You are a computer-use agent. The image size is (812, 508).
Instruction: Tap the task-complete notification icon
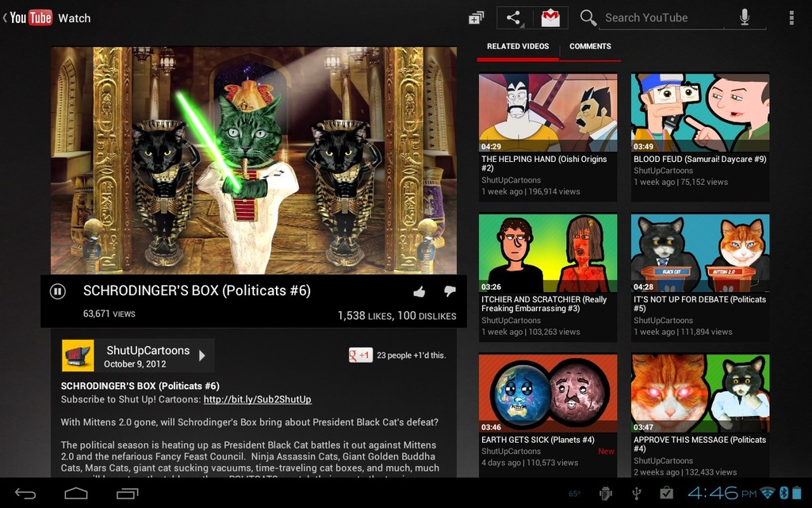[x=666, y=493]
